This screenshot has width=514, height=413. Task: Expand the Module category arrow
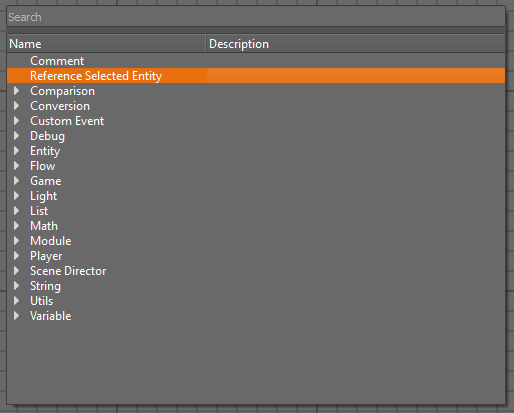[x=16, y=241]
